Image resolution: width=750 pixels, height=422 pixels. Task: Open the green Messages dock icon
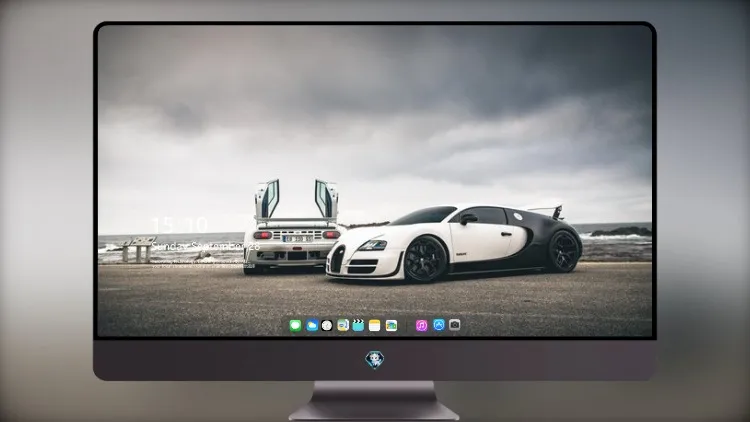tap(296, 325)
